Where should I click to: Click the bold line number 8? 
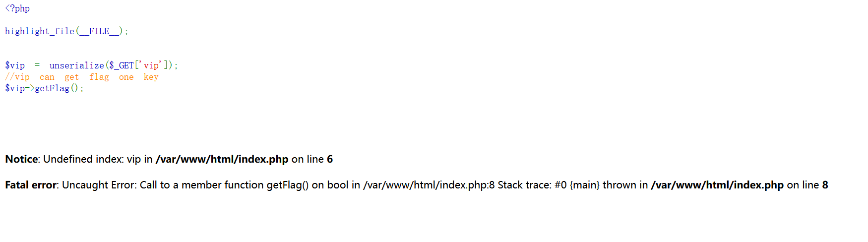[825, 185]
